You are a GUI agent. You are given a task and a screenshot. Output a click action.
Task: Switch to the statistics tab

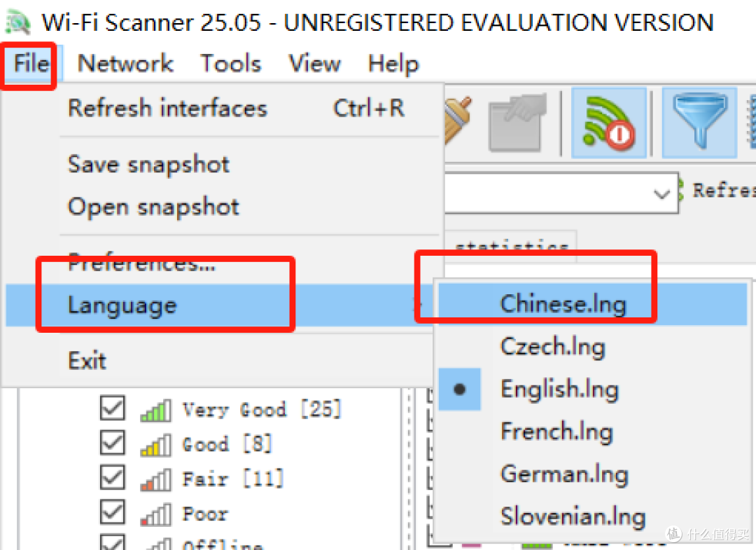pos(511,247)
